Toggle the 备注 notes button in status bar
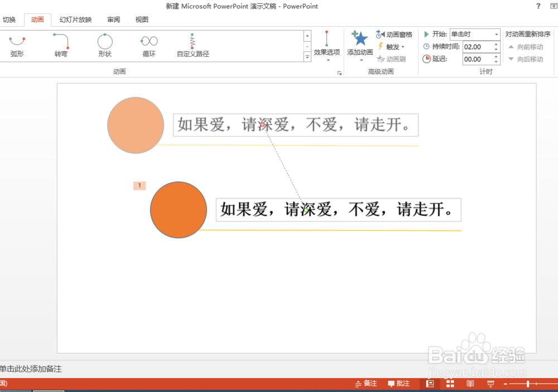This screenshot has height=392, width=558. (x=366, y=384)
